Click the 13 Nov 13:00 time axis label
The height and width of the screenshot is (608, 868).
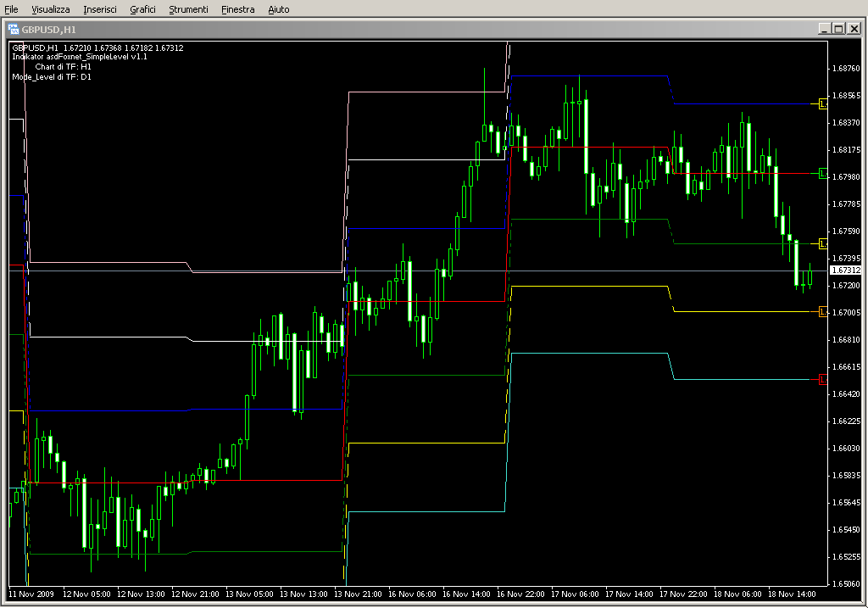pos(303,594)
